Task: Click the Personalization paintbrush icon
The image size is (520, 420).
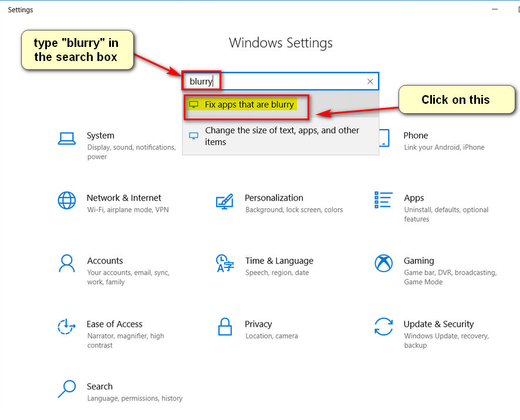Action: pyautogui.click(x=225, y=201)
